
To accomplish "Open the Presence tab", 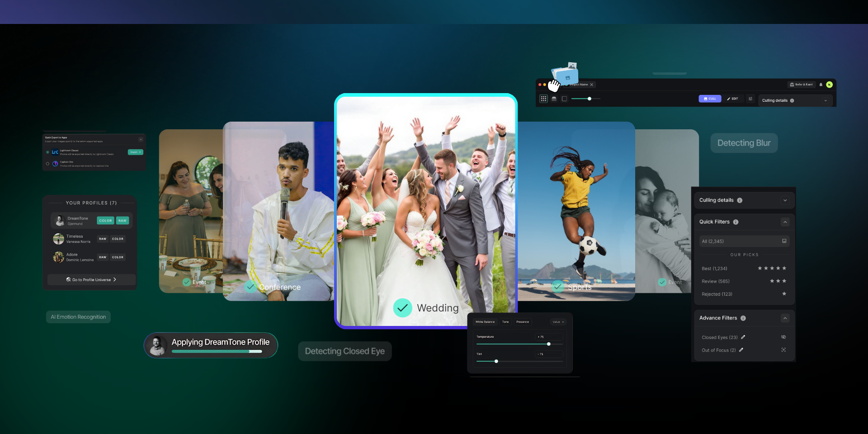I will click(523, 322).
